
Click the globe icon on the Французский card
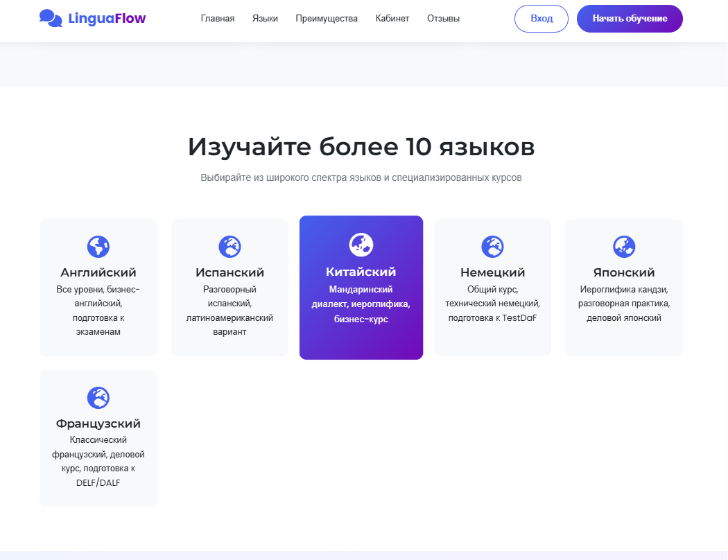98,398
